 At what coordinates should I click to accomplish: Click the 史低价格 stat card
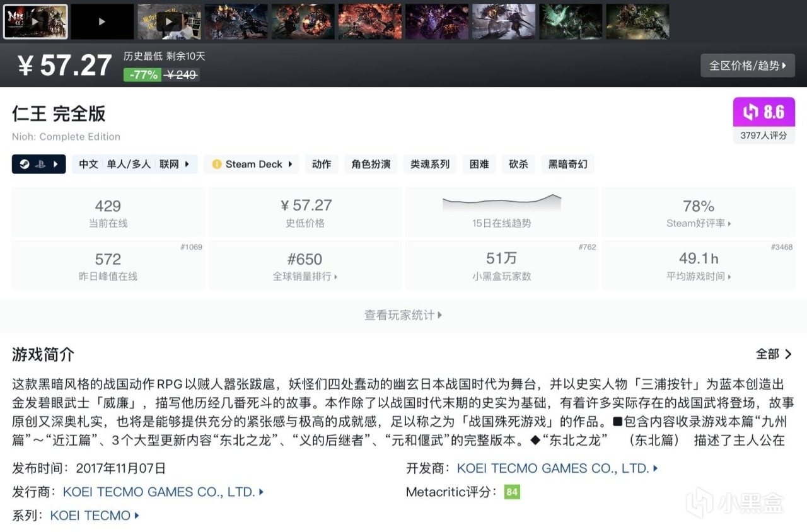(x=305, y=212)
